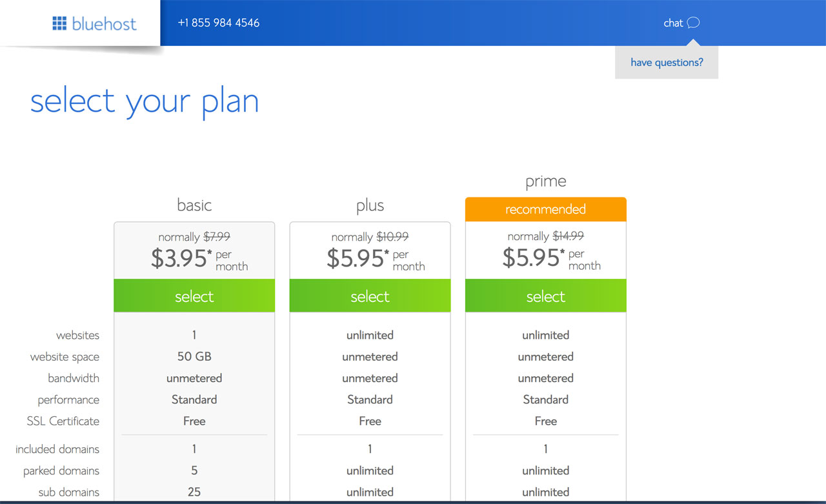Click the bluehost wordmark text
This screenshot has width=826, height=504.
tap(104, 24)
